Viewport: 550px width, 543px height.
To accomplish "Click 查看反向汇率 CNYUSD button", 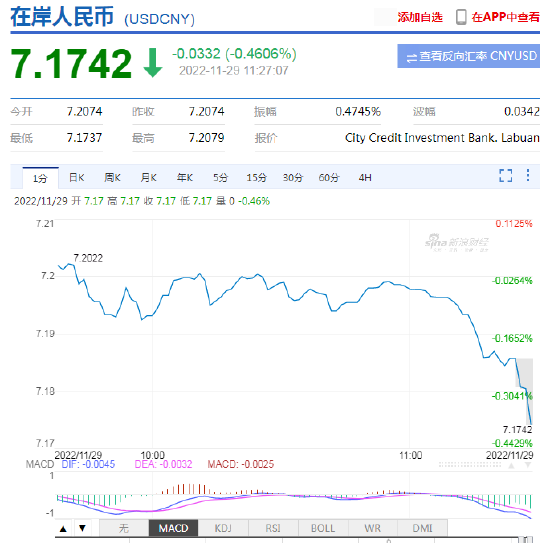I will 468,56.
